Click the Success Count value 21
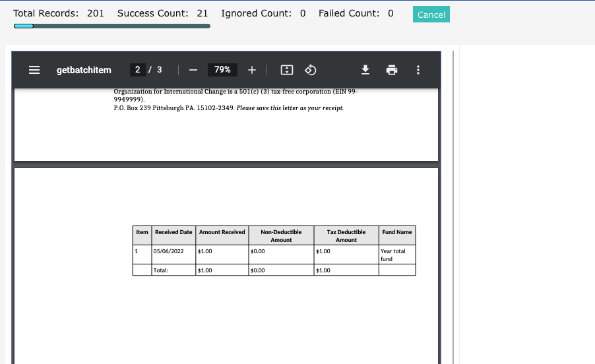595x364 pixels. click(x=203, y=13)
